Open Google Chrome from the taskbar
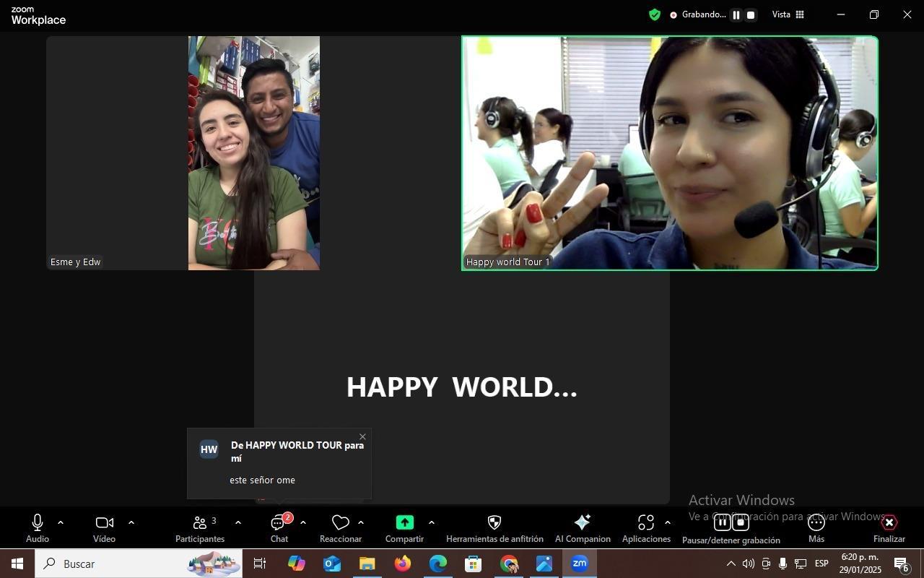This screenshot has width=924, height=578. pos(509,564)
